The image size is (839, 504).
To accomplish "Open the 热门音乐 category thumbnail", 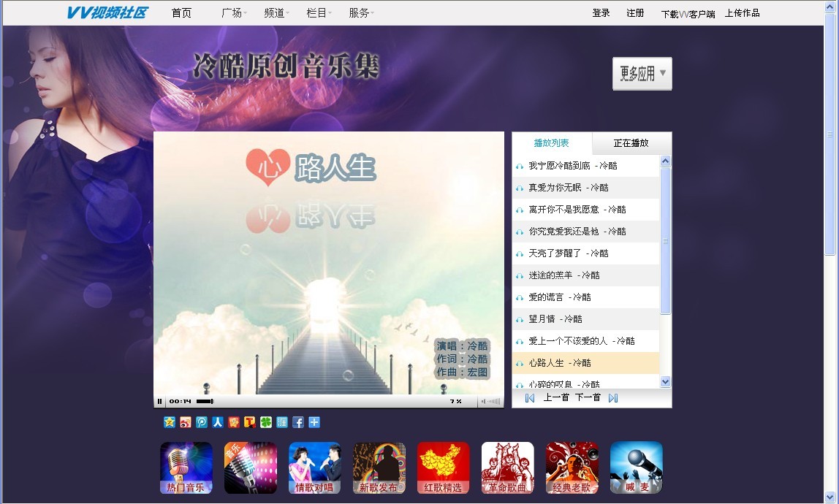I will [186, 467].
